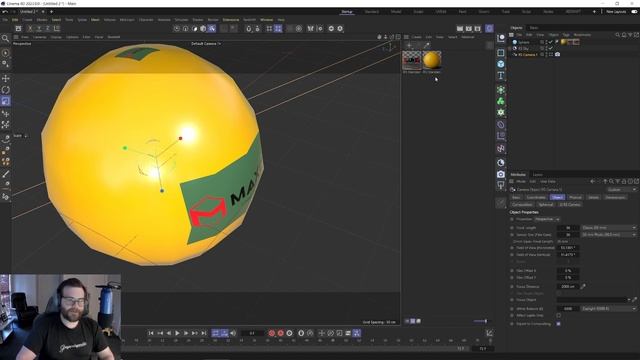Click the current frame field in timeline
Image resolution: width=640 pixels, height=360 pixels.
click(x=252, y=333)
